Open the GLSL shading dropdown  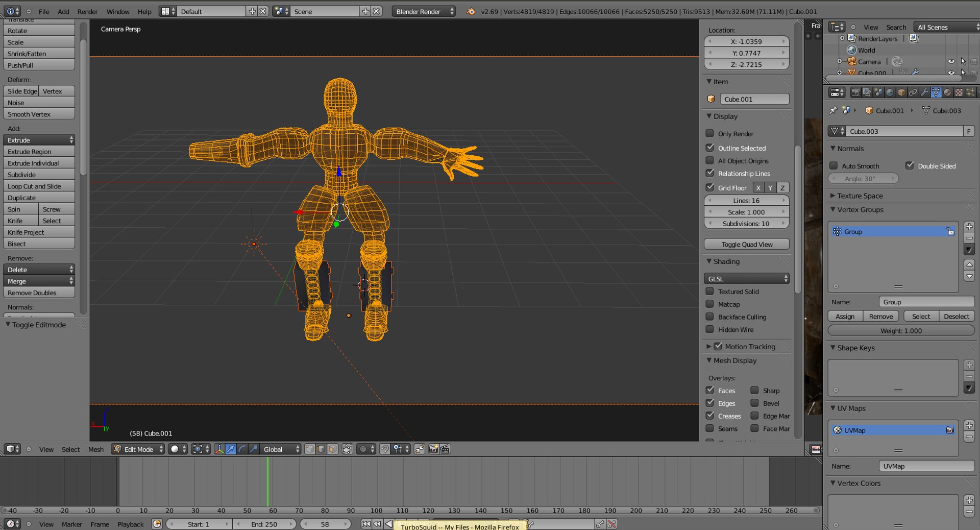pyautogui.click(x=747, y=279)
